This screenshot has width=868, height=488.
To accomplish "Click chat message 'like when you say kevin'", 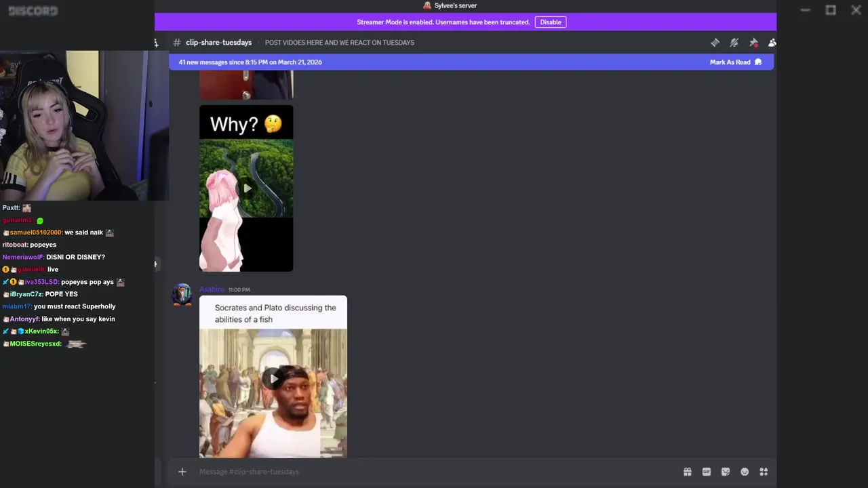I will [78, 319].
